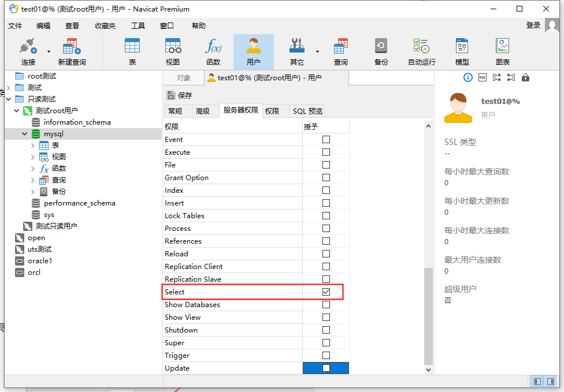
Task: Enable the Insert privilege checkbox
Action: coord(326,203)
